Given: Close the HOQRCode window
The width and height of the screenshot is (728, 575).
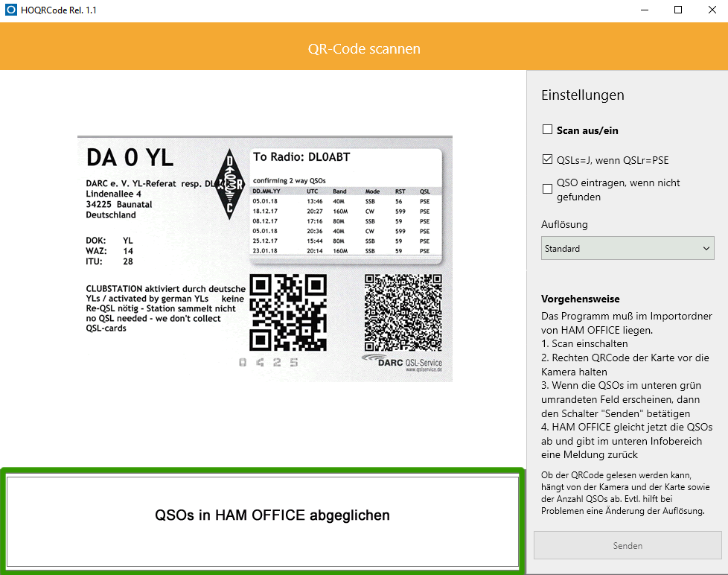Looking at the screenshot, I should click(x=712, y=10).
